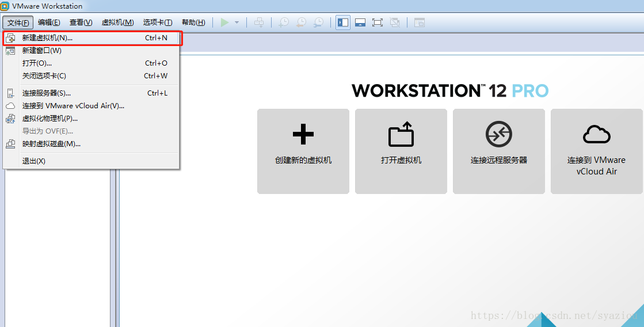Choose 退出(X) to exit
Image resolution: width=644 pixels, height=327 pixels.
[x=92, y=161]
